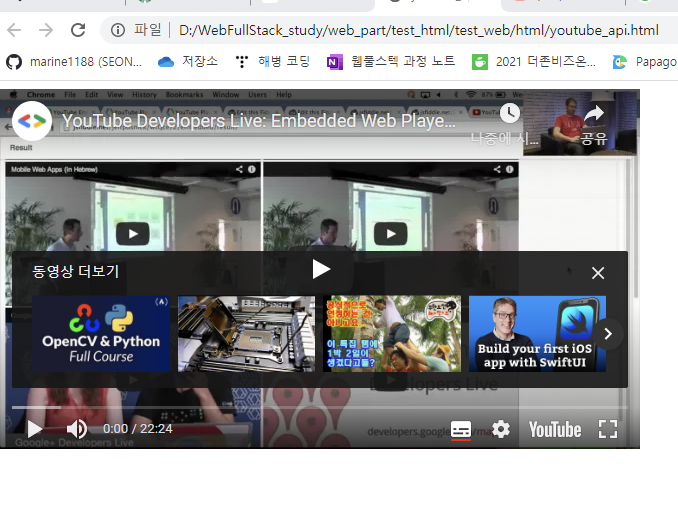This screenshot has width=678, height=522.
Task: Open the player settings gear
Action: (501, 429)
